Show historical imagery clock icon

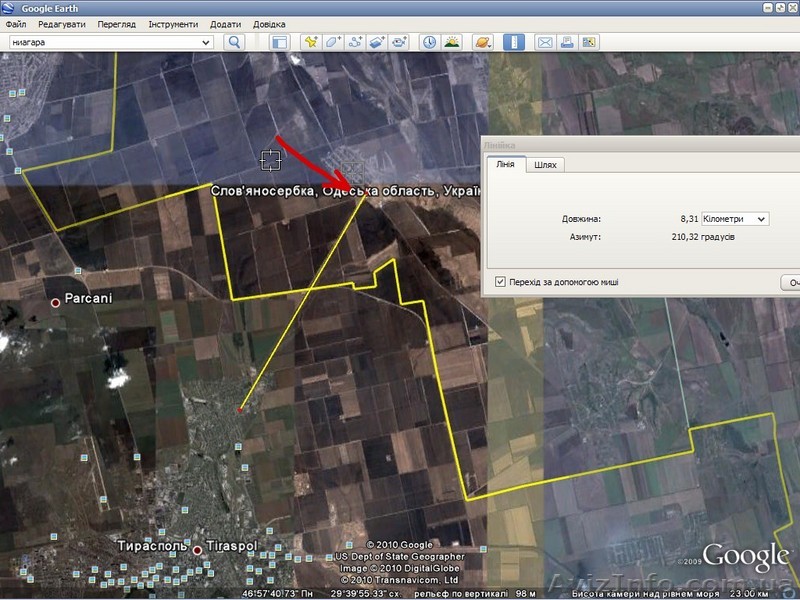(x=429, y=42)
